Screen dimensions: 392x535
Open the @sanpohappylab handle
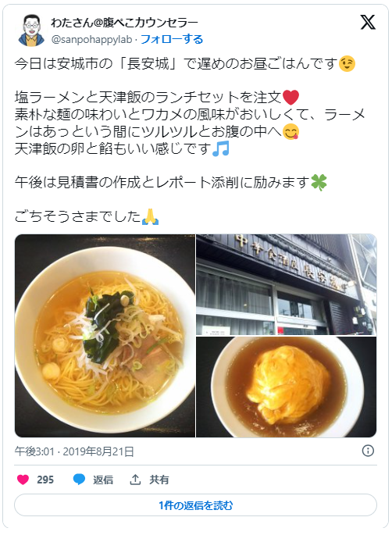tap(91, 40)
